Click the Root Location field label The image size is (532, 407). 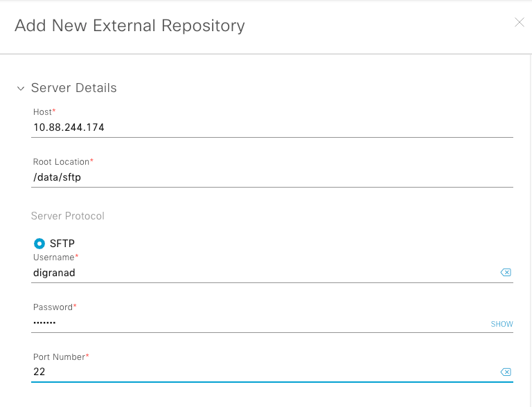62,162
